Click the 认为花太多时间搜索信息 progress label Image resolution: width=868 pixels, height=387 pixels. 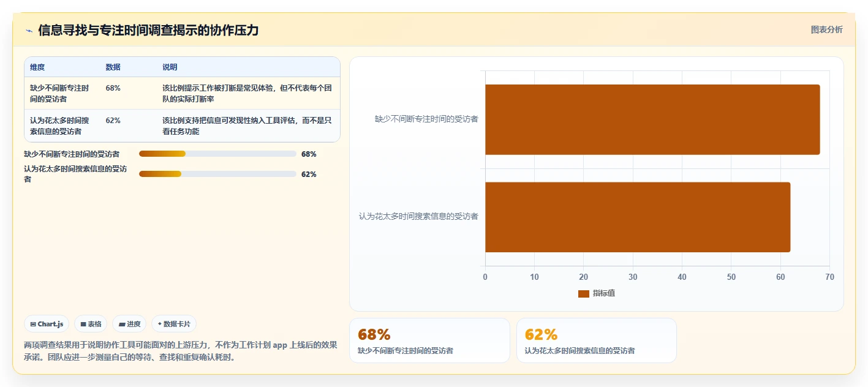tap(76, 174)
